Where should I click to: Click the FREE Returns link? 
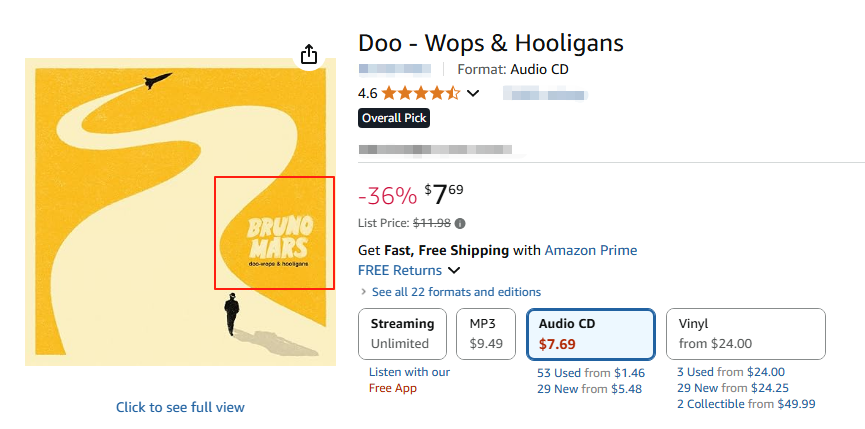click(400, 270)
